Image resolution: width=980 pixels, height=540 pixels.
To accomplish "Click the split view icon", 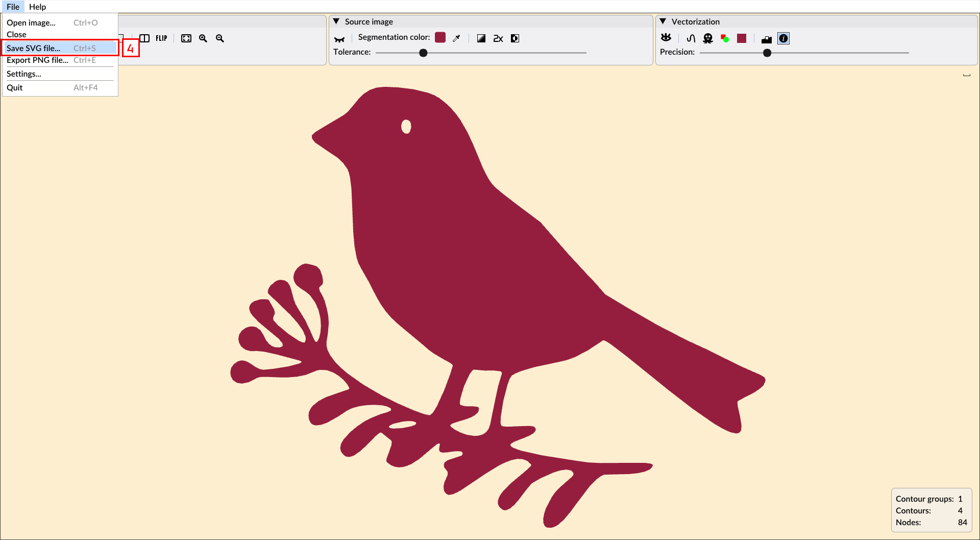I will pyautogui.click(x=145, y=38).
